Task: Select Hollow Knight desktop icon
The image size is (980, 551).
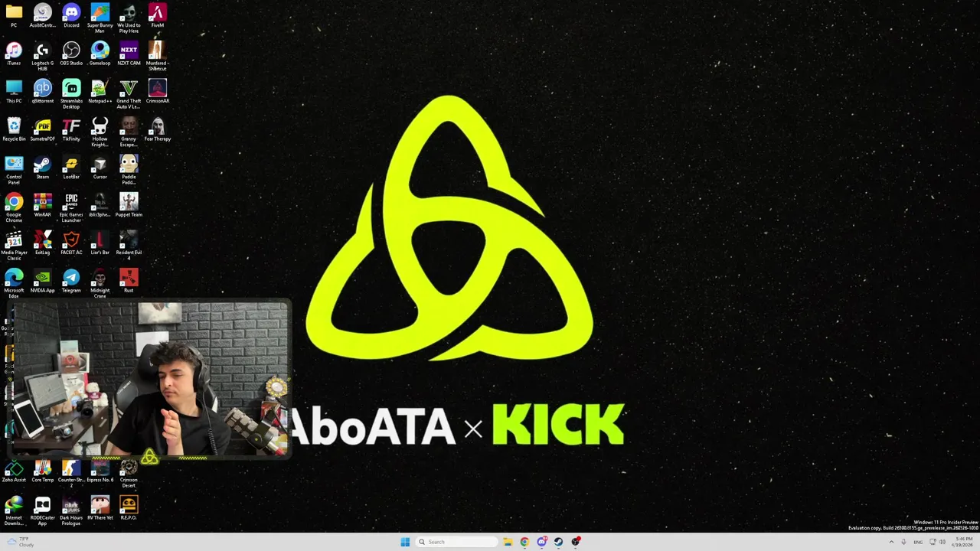Action: [100, 132]
